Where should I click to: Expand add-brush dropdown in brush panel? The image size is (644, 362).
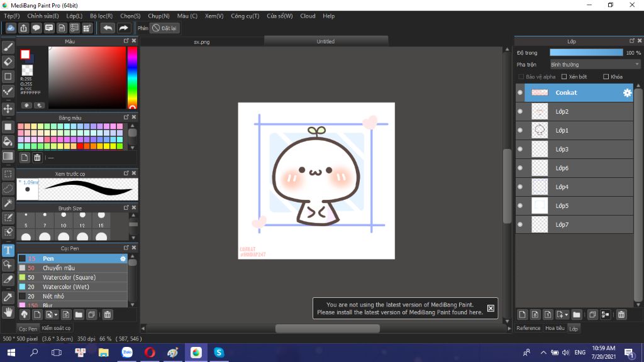(x=56, y=315)
